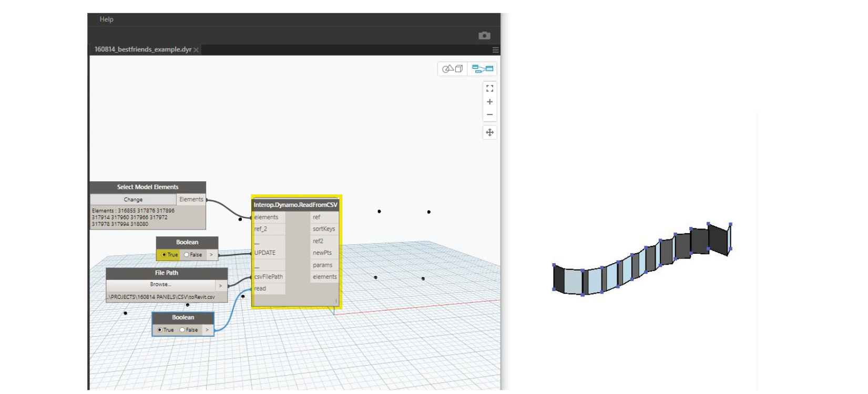Viewport: 868px width, 394px height.
Task: Select the 160814_bestfriends_example.dyr tab
Action: coord(142,49)
